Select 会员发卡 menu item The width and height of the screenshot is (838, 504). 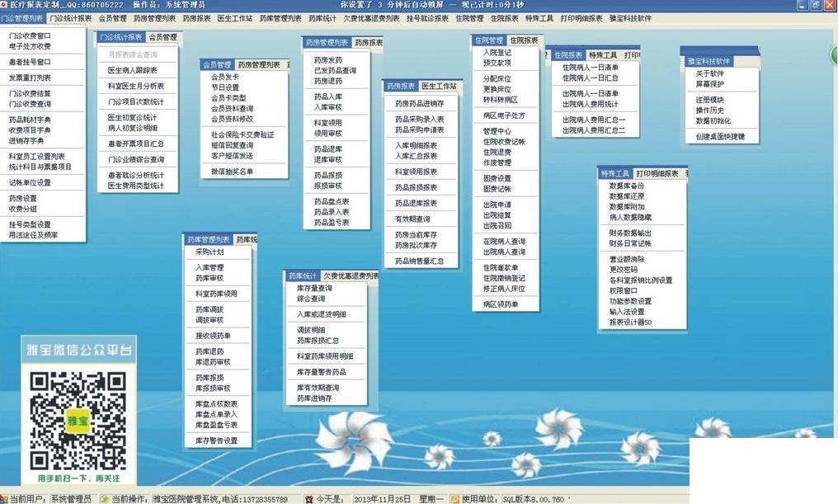tap(225, 77)
